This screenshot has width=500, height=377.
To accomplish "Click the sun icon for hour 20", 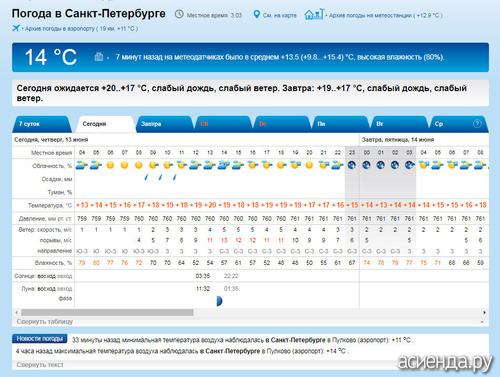I will [309, 165].
